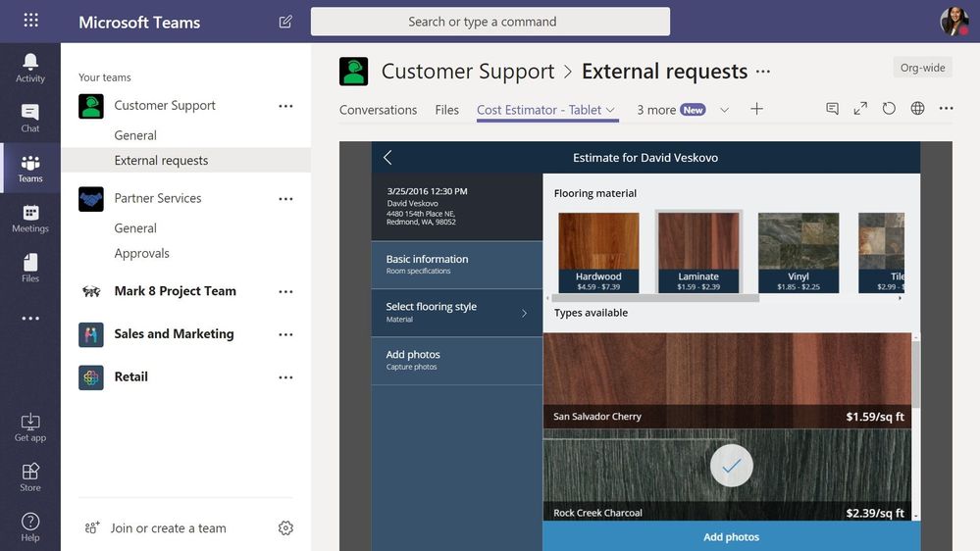Click blue Add photos button

(x=731, y=536)
